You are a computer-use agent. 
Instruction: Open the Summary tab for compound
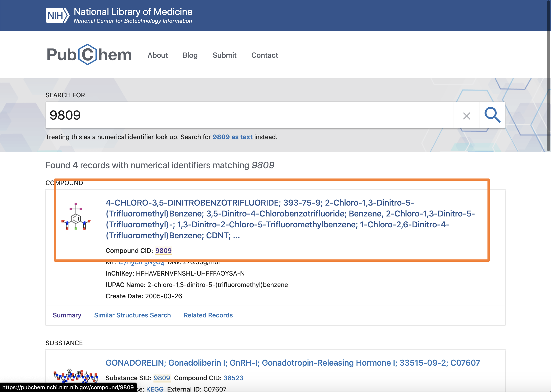click(x=67, y=315)
